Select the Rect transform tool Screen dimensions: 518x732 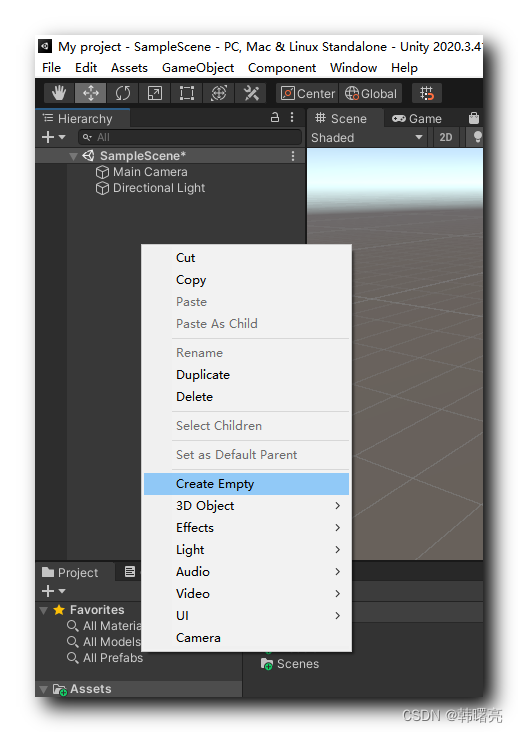click(x=187, y=93)
